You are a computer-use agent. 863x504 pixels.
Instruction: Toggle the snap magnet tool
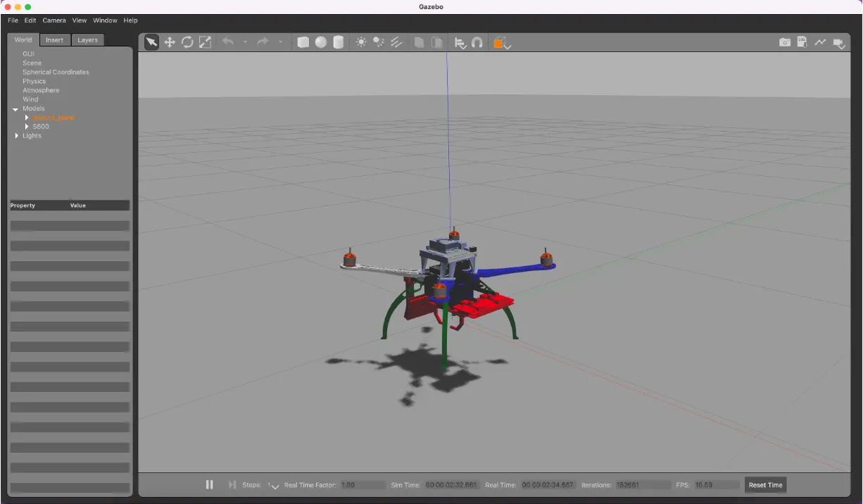pyautogui.click(x=477, y=42)
